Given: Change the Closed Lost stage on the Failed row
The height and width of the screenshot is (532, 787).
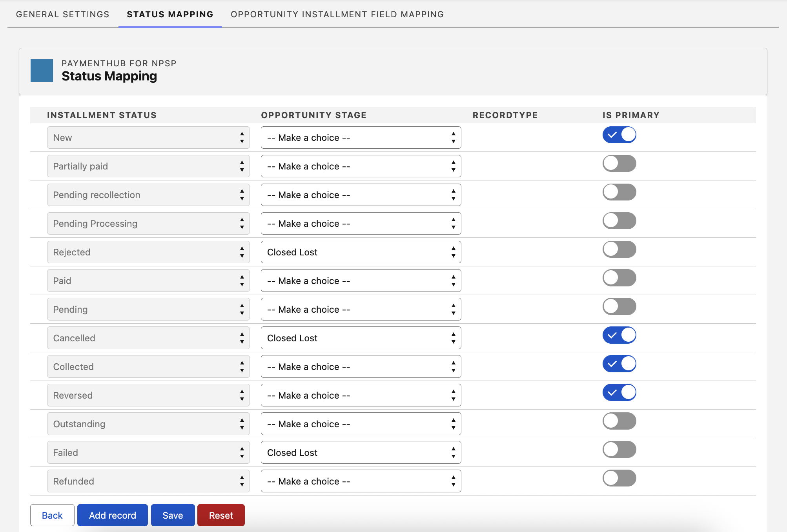Looking at the screenshot, I should [x=361, y=452].
